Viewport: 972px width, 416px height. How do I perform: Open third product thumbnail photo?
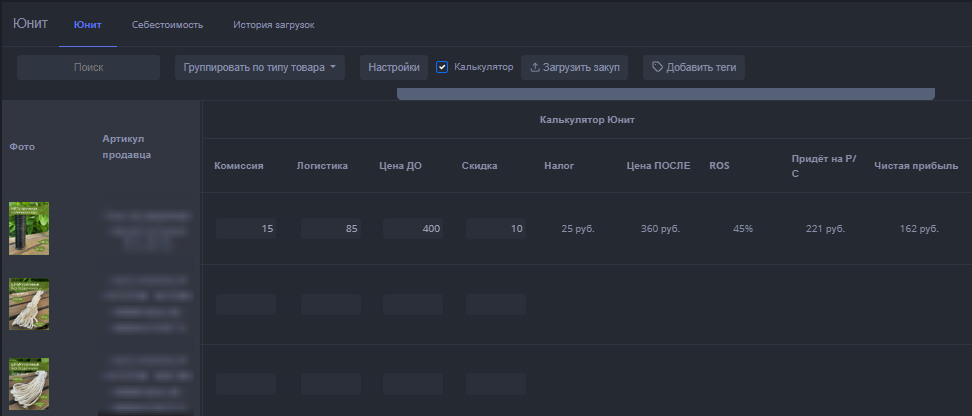tap(29, 384)
